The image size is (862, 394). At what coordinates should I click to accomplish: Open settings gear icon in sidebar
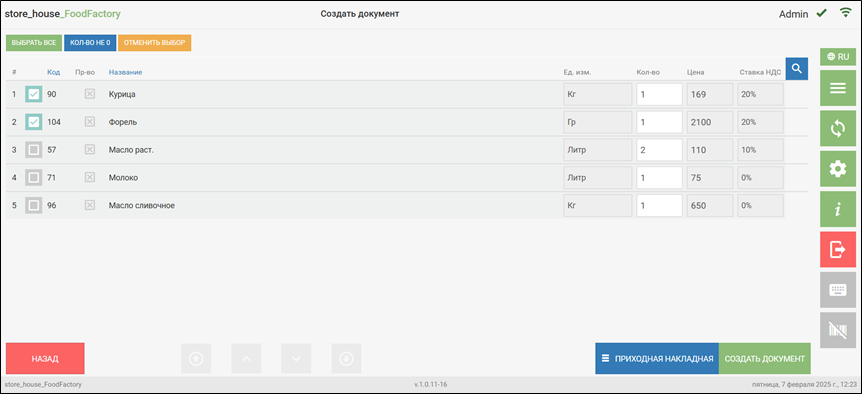[838, 169]
